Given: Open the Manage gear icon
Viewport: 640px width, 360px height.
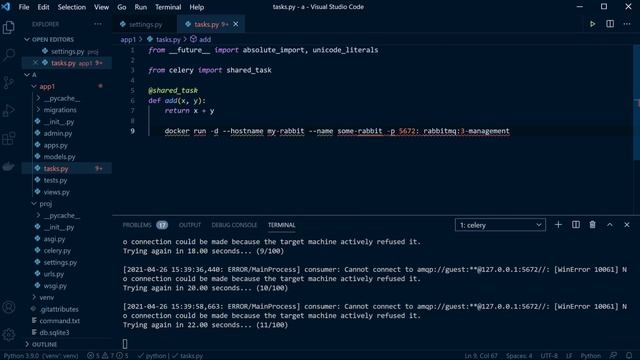Looking at the screenshot, I should click(x=9, y=335).
